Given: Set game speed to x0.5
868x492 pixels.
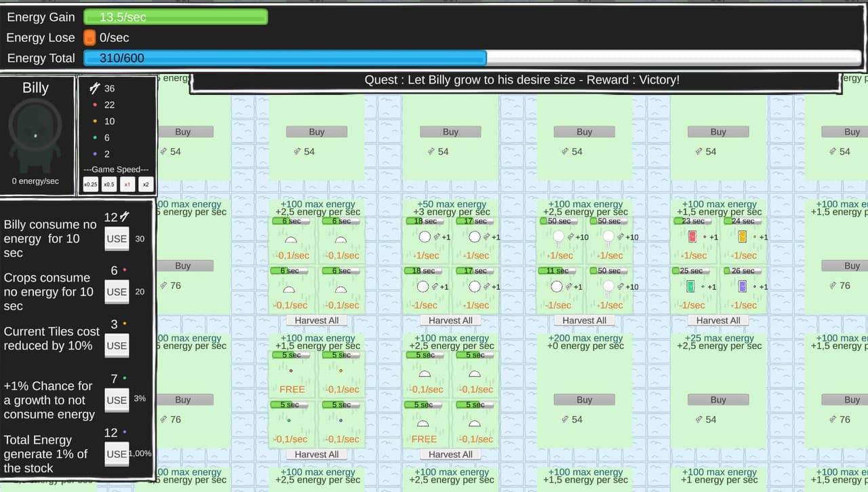Looking at the screenshot, I should (x=108, y=184).
